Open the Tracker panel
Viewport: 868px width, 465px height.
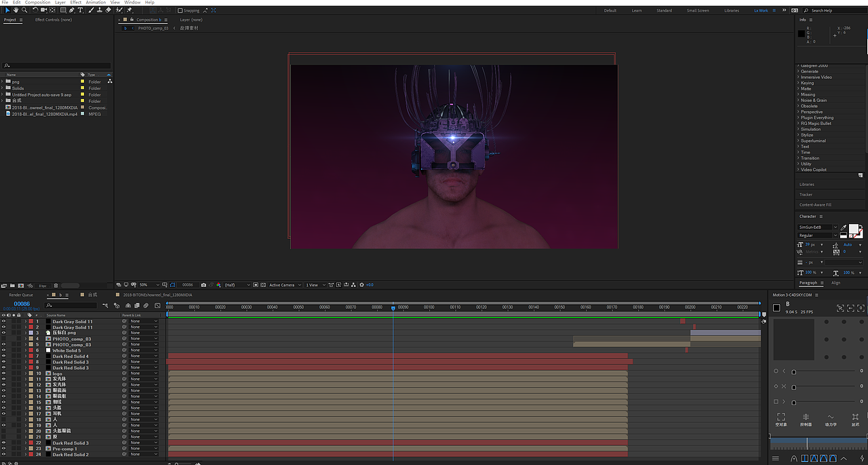click(806, 194)
